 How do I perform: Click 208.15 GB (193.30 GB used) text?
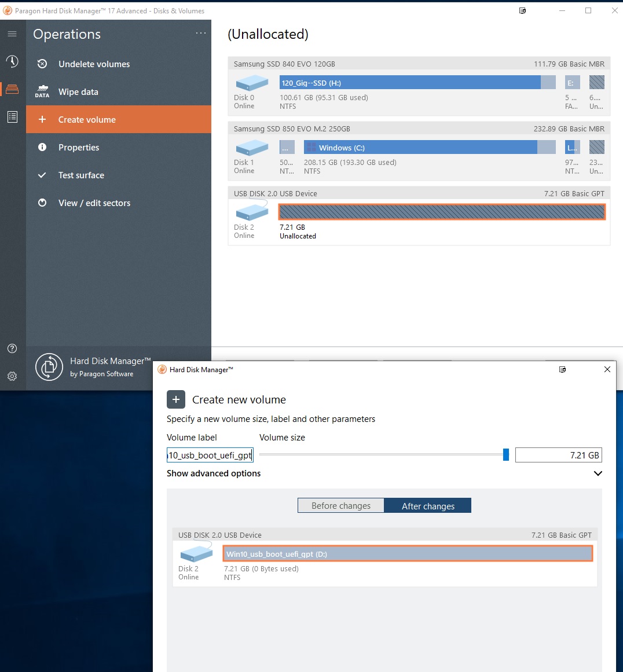click(350, 162)
